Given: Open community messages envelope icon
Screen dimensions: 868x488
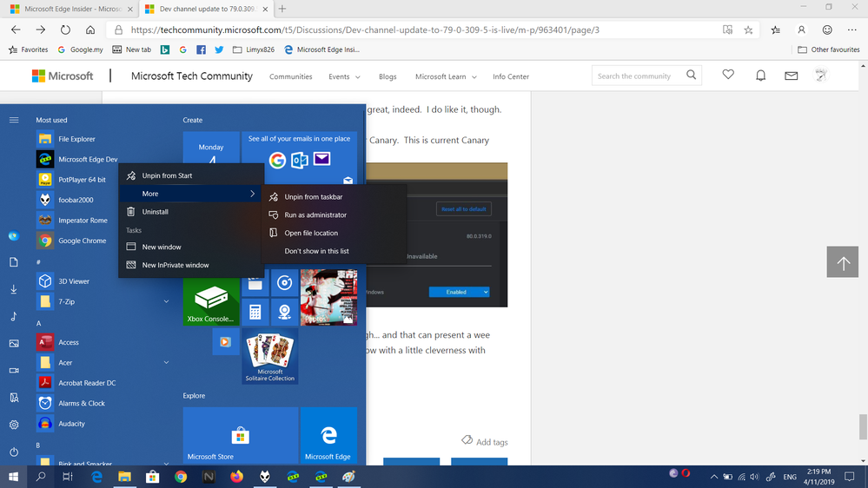Looking at the screenshot, I should pyautogui.click(x=791, y=76).
